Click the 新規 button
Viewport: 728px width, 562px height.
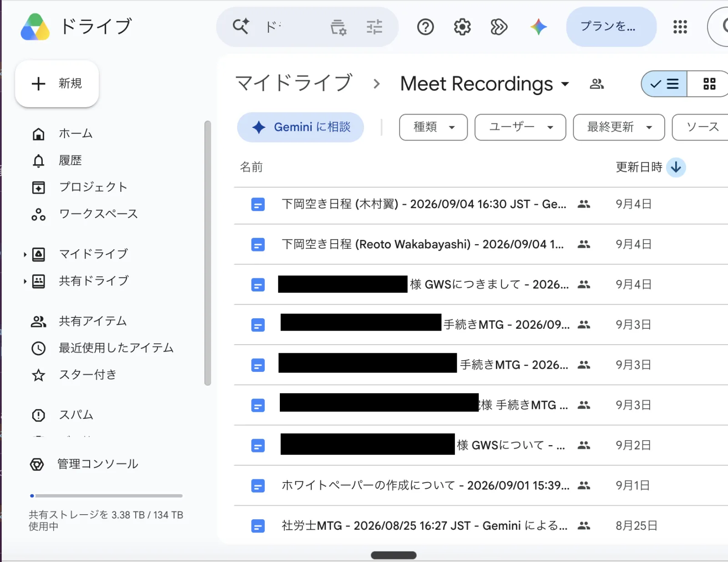click(x=57, y=84)
